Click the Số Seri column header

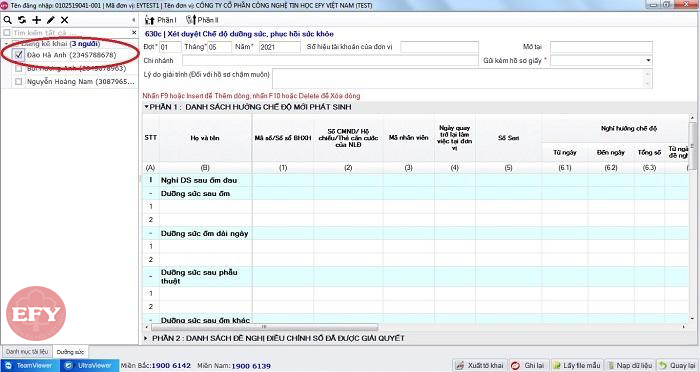[x=508, y=138]
